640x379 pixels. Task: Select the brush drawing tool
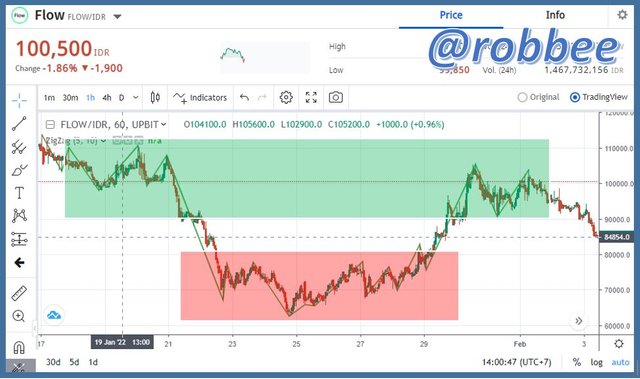[x=19, y=170]
